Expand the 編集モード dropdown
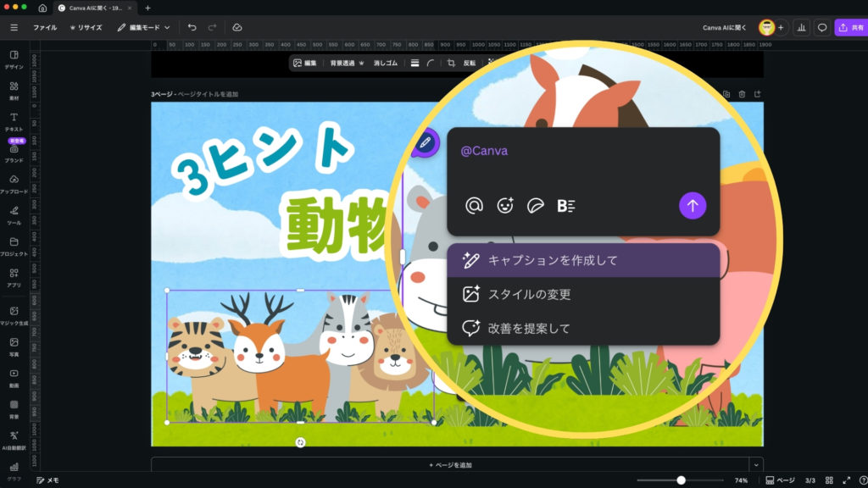868x488 pixels. 144,27
